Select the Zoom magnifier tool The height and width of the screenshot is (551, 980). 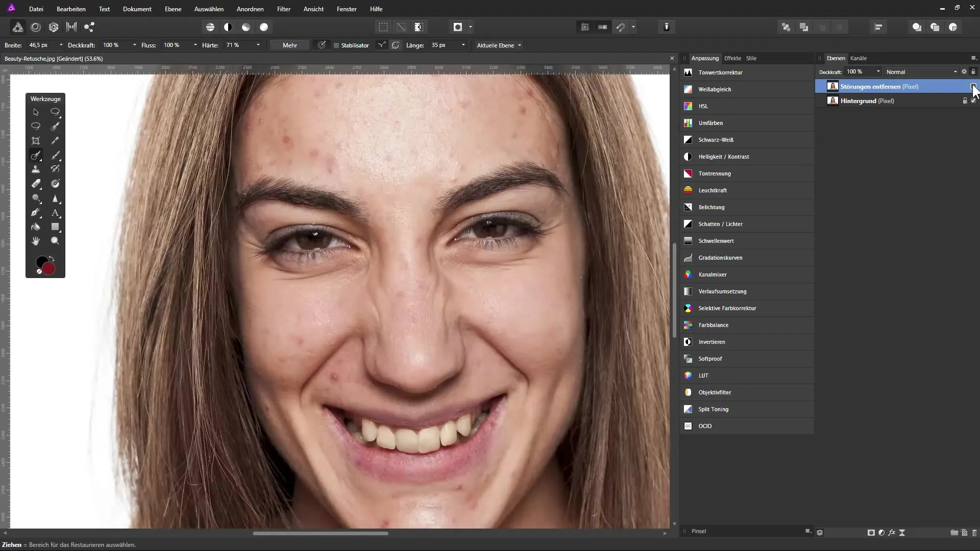55,241
